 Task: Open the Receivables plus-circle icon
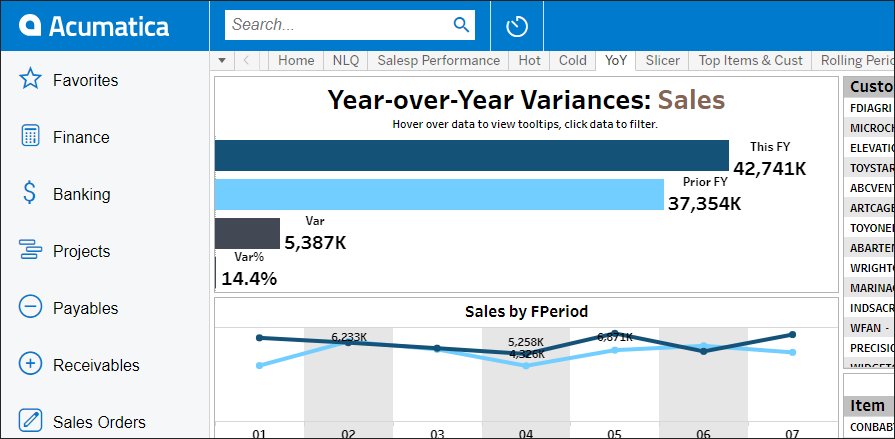tap(30, 365)
